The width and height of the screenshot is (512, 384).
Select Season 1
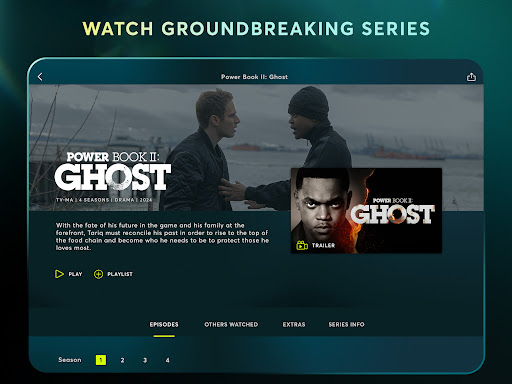click(x=101, y=360)
